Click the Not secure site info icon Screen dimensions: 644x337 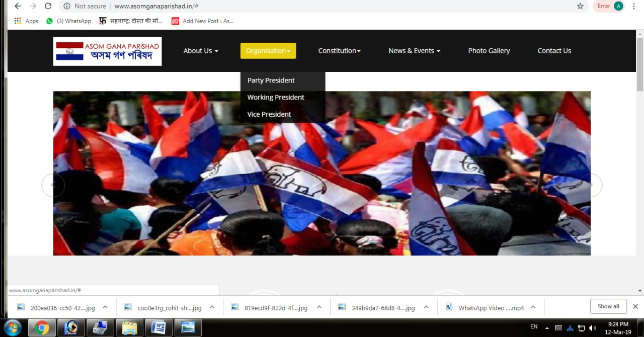click(x=66, y=6)
